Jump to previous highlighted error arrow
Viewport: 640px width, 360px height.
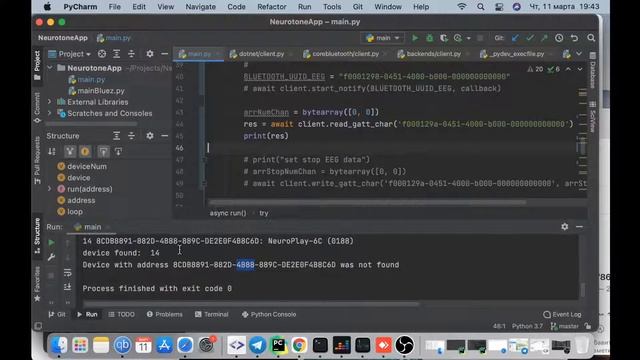(x=568, y=69)
